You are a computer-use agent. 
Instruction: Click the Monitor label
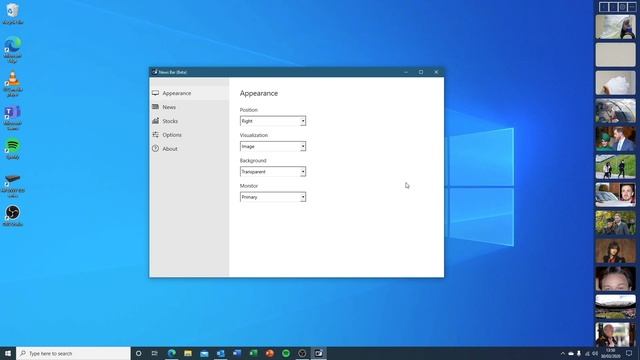249,186
